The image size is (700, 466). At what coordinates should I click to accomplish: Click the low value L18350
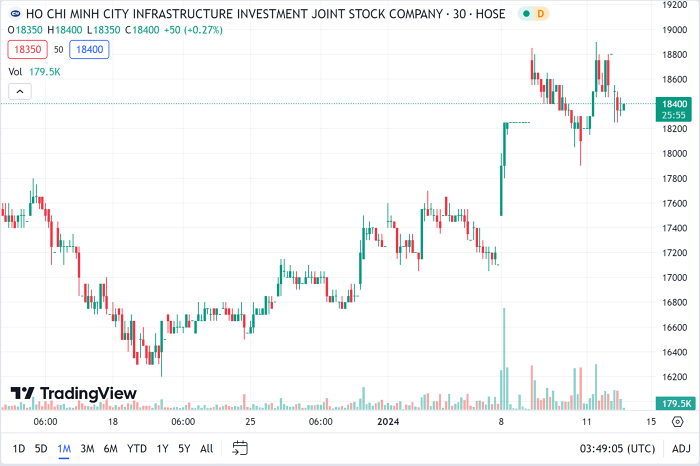coord(104,30)
